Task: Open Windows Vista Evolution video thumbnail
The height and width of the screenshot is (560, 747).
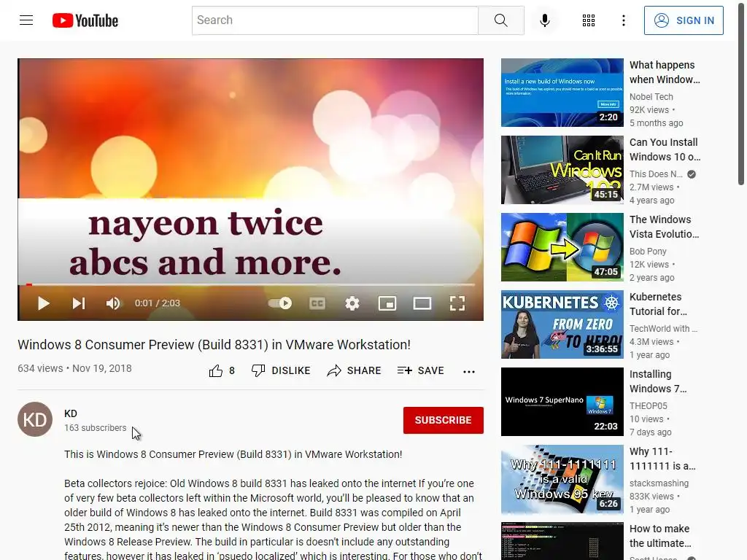Action: pyautogui.click(x=562, y=247)
